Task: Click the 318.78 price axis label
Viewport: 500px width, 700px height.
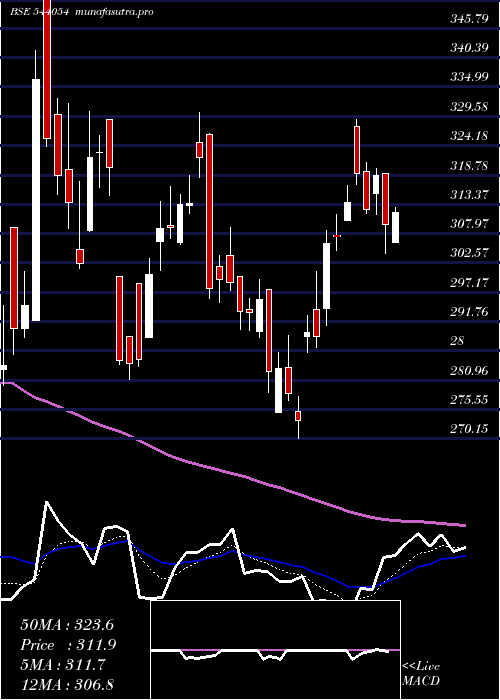Action: [x=469, y=166]
